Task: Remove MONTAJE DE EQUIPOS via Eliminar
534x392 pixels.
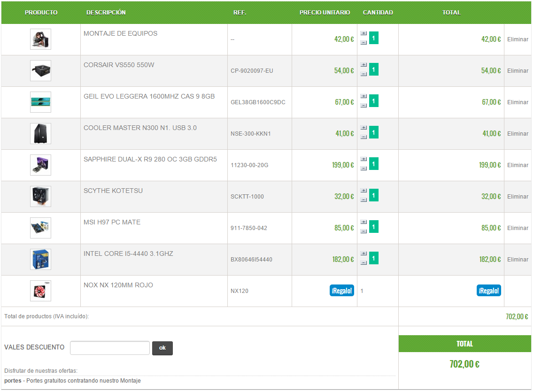Action: click(x=518, y=39)
